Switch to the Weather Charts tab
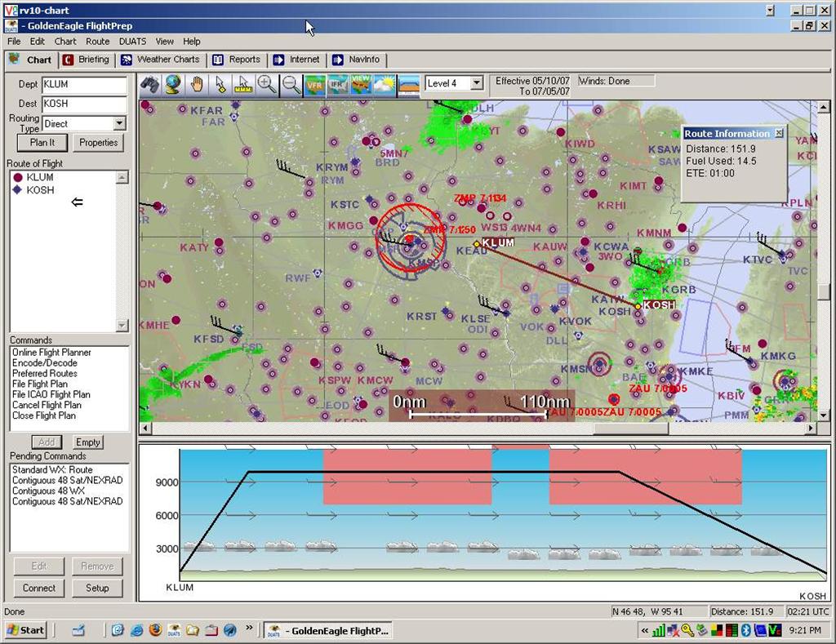This screenshot has height=644, width=836. [x=161, y=60]
